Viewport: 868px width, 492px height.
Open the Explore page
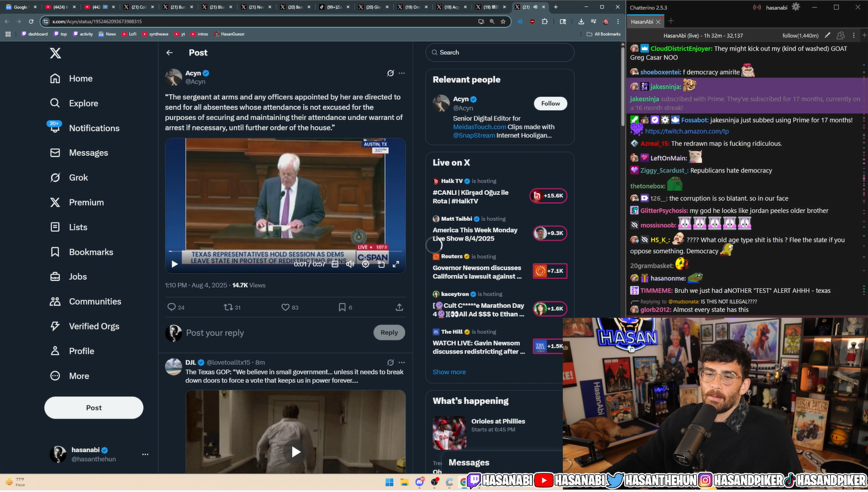(74, 103)
